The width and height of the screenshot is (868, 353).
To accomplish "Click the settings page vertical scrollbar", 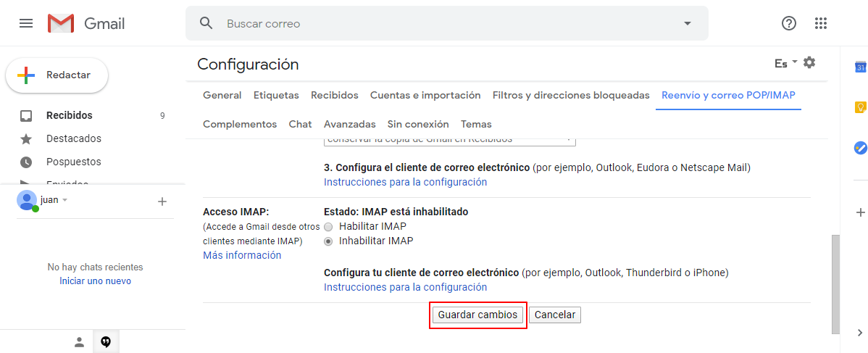I will pos(836,284).
